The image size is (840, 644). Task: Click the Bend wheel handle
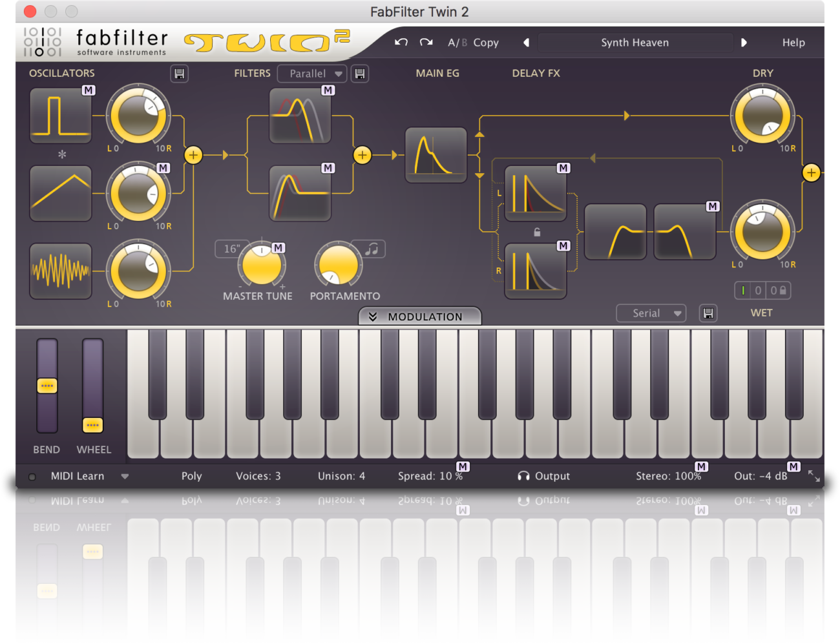(47, 386)
